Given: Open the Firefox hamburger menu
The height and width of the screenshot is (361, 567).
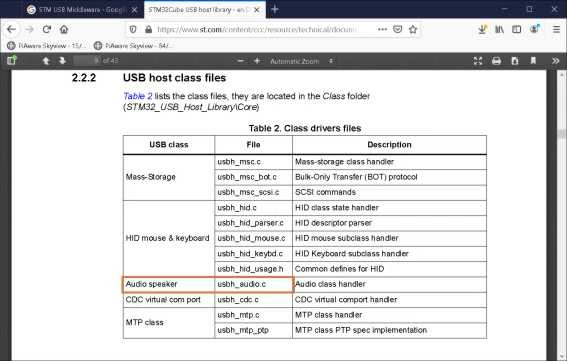Looking at the screenshot, I should click(557, 29).
